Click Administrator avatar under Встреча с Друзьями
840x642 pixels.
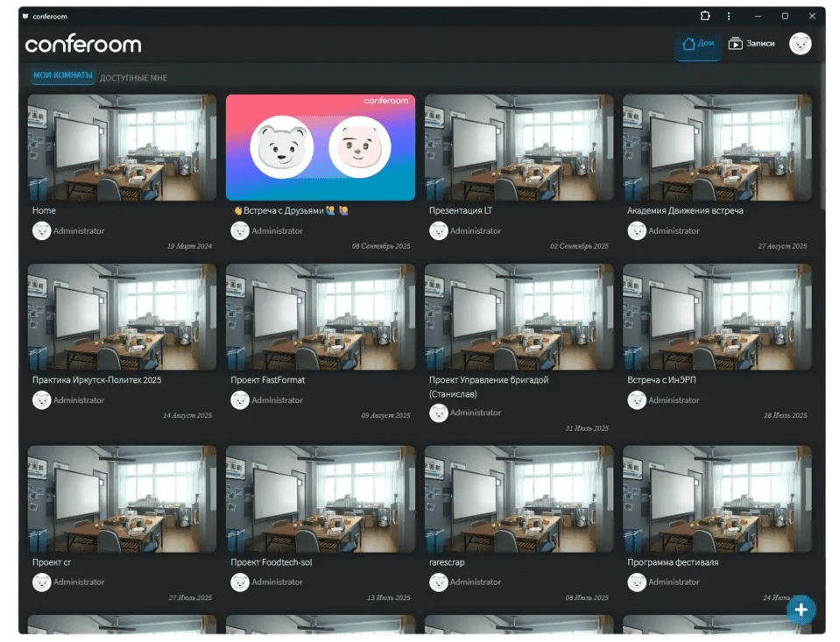coord(240,231)
